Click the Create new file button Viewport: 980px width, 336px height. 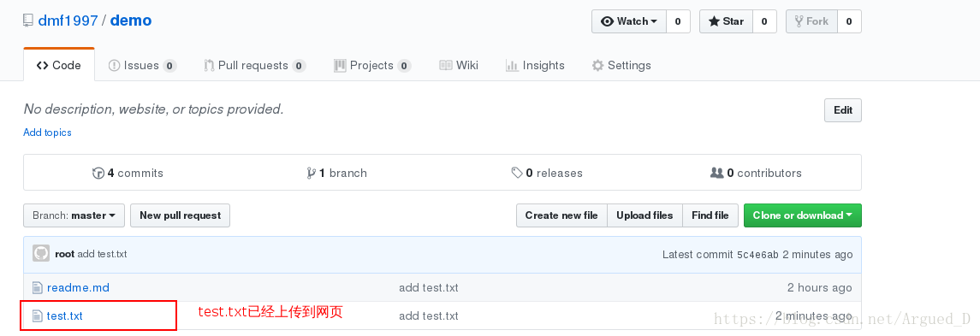561,215
